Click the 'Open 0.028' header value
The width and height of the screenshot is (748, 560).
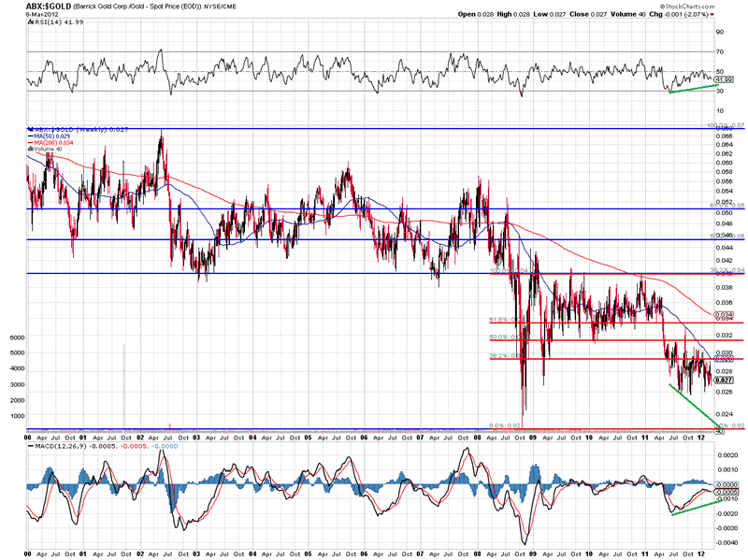point(476,14)
